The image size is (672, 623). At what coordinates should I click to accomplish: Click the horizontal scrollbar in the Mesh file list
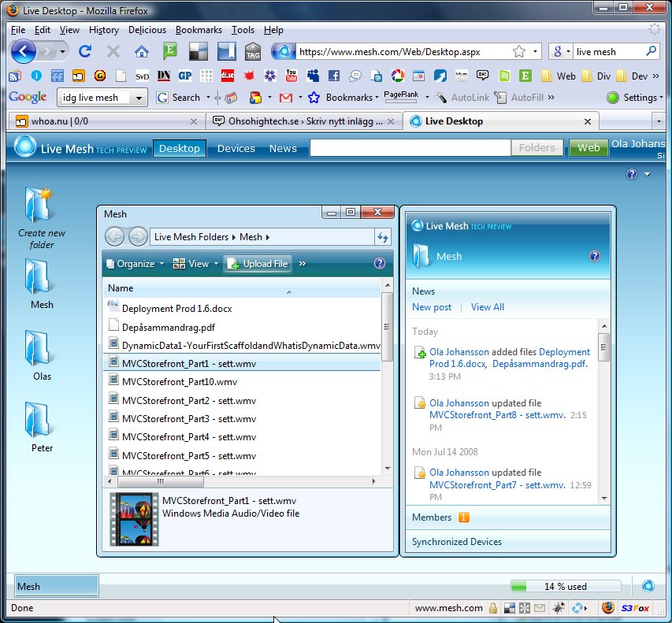click(160, 481)
